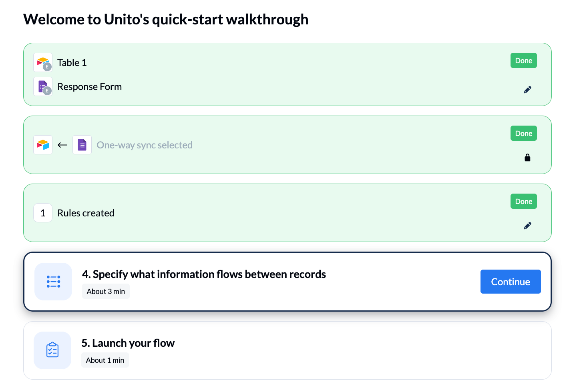Click the lock icon on the one-way sync step
571x392 pixels.
527,157
